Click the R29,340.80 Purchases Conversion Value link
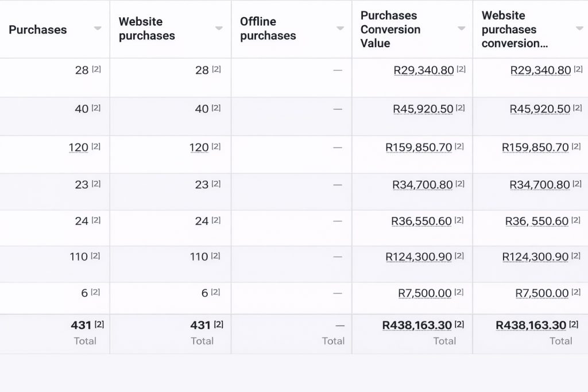Screen dimensions: 588x392 click(424, 71)
